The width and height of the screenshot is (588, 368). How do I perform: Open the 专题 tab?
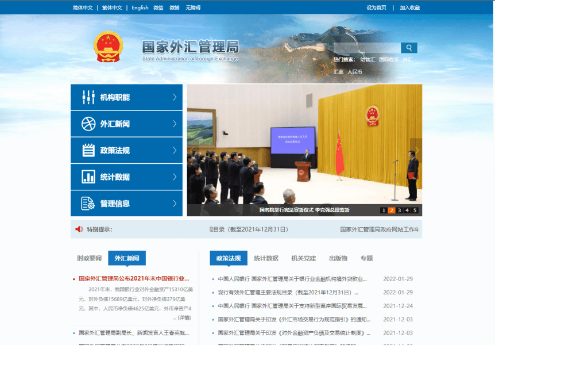tap(366, 258)
